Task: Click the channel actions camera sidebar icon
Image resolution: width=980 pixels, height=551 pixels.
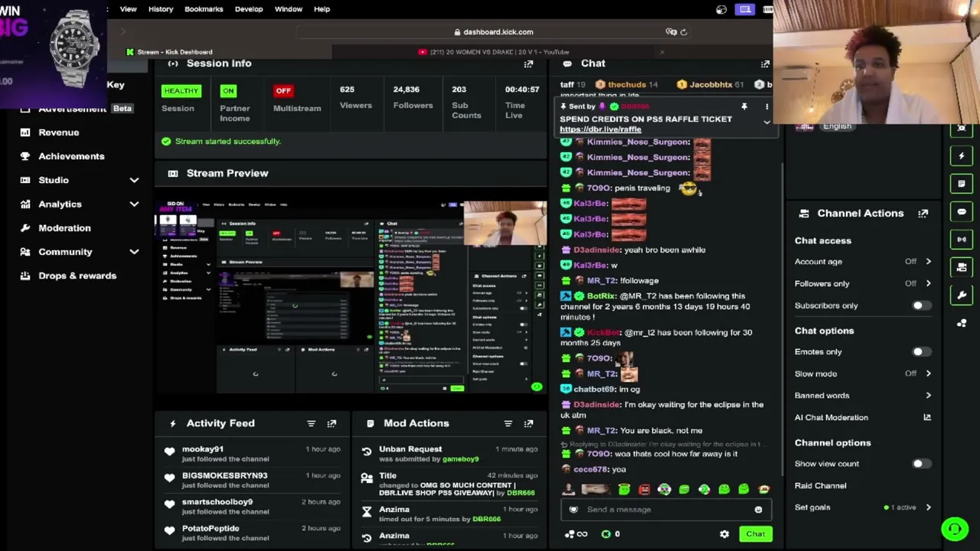Action: click(962, 267)
